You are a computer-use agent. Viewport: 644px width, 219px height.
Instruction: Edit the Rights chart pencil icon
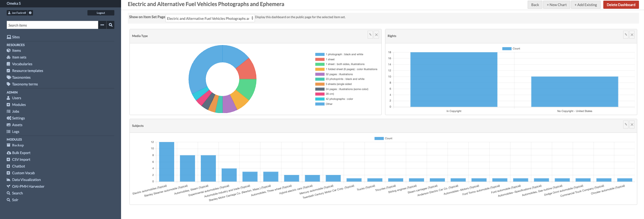[626, 35]
